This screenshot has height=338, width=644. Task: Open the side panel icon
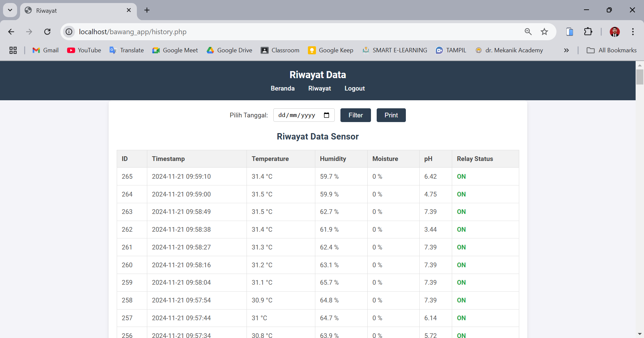[570, 32]
